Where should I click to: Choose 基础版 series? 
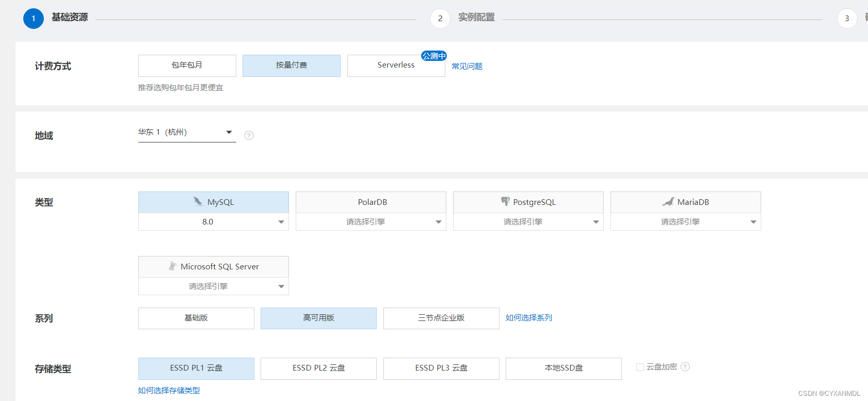[x=196, y=318]
